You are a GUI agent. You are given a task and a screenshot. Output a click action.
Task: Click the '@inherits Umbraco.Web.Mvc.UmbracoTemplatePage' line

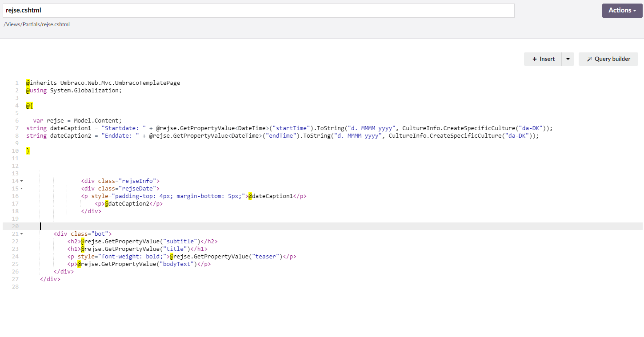[x=103, y=83]
